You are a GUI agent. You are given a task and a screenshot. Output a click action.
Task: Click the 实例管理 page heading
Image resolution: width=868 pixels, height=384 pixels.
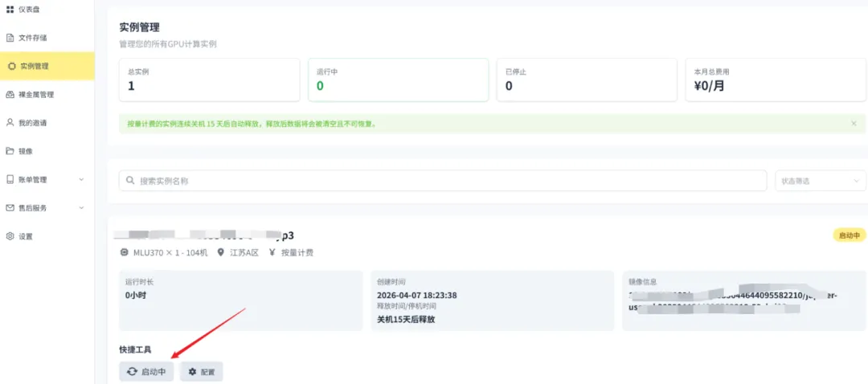pos(140,27)
